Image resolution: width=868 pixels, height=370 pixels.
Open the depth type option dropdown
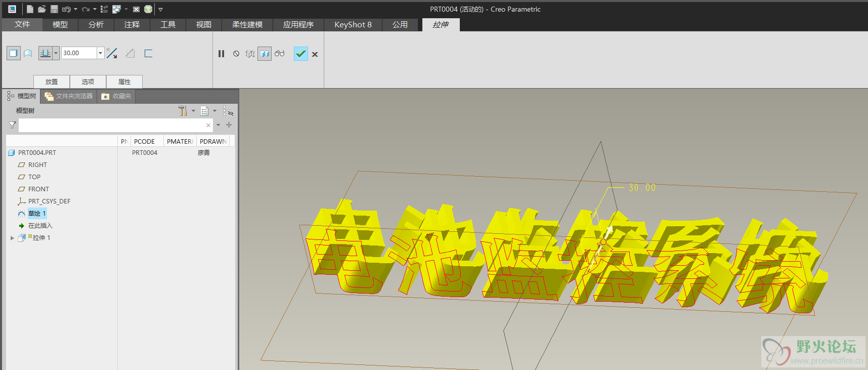coord(56,53)
